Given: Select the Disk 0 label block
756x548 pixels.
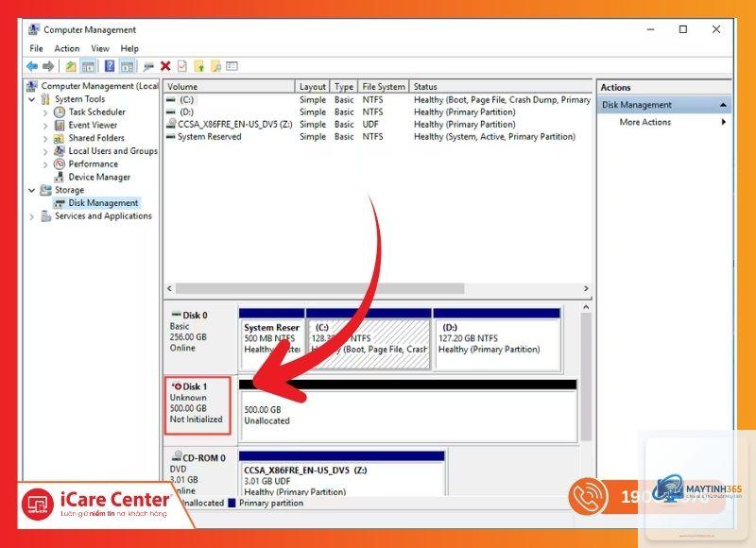Looking at the screenshot, I should (x=200, y=339).
